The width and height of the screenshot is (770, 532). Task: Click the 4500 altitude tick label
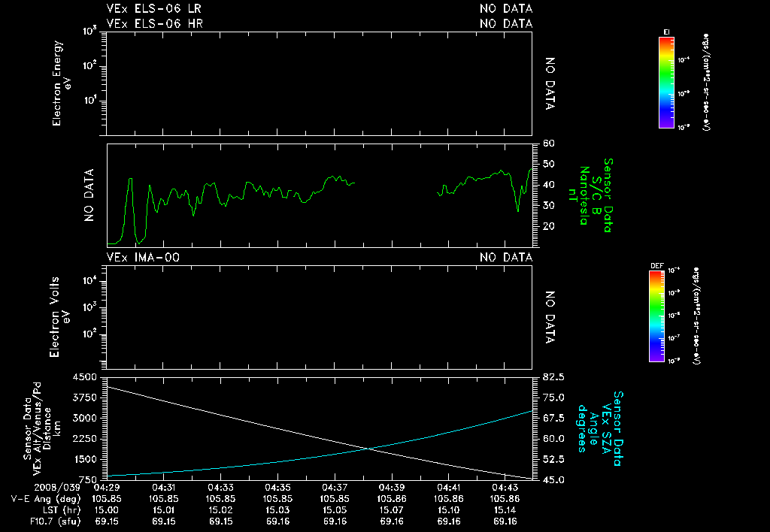84,377
